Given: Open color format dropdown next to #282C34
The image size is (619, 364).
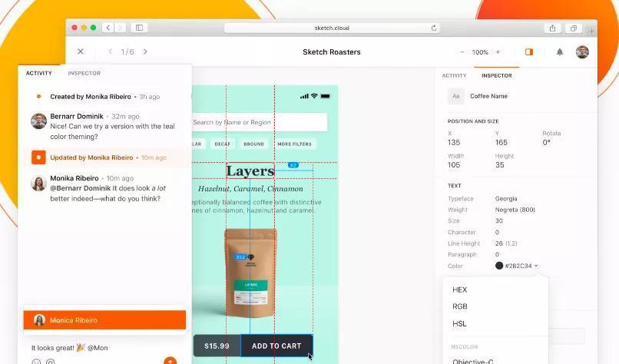Looking at the screenshot, I should pos(536,266).
